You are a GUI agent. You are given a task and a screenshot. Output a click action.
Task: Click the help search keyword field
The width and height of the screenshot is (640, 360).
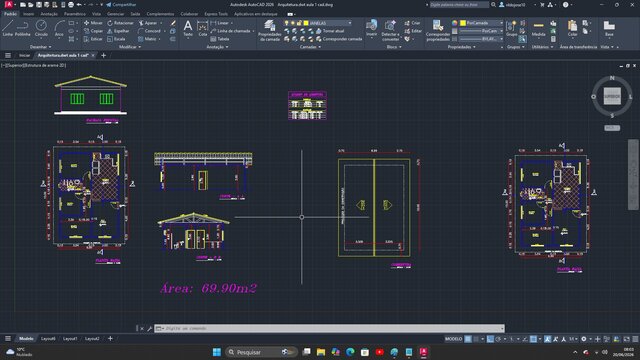pos(459,4)
